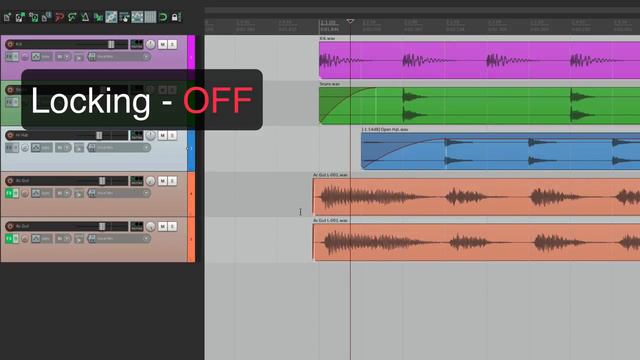Click the Kick track record monitor icon
Viewport: 640px width, 360px height.
click(79, 57)
